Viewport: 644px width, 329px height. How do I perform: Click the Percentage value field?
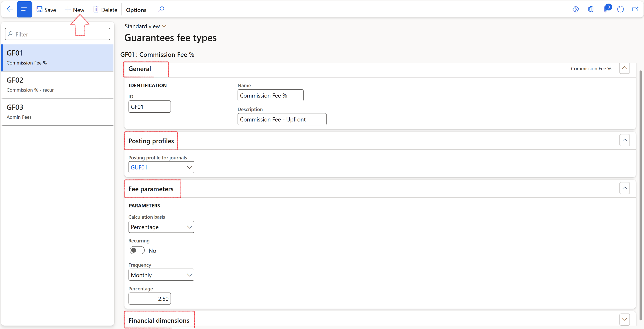(x=149, y=298)
